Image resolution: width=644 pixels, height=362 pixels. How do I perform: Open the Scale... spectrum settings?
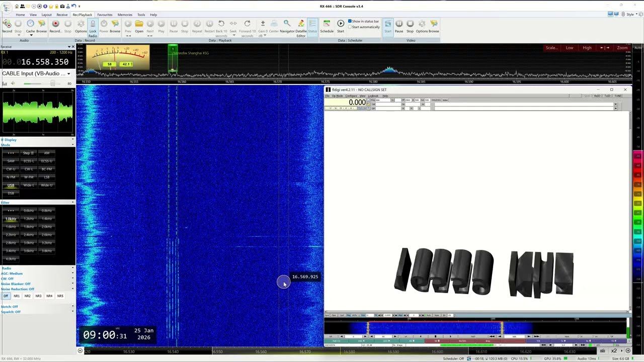tap(551, 48)
